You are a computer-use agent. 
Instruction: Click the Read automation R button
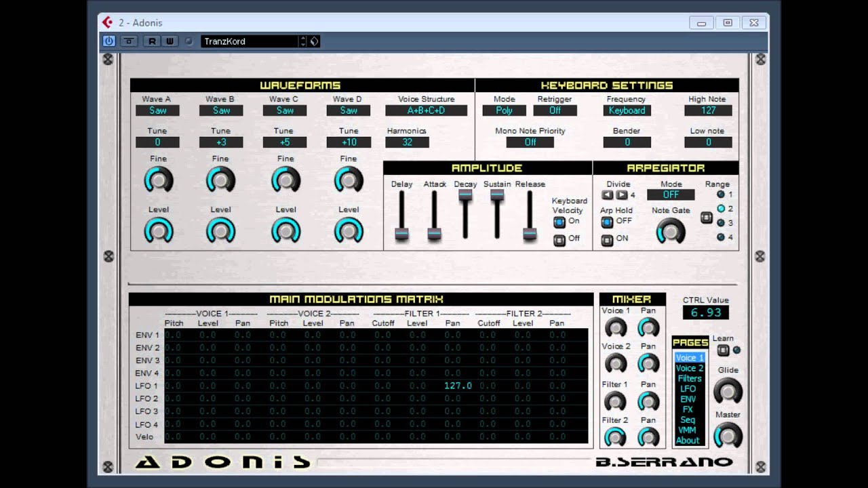(x=152, y=41)
